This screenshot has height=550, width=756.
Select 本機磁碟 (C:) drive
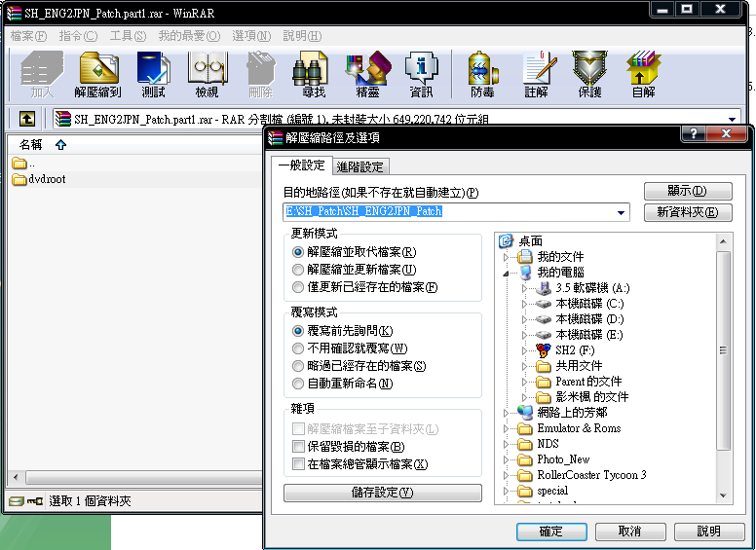click(x=580, y=304)
